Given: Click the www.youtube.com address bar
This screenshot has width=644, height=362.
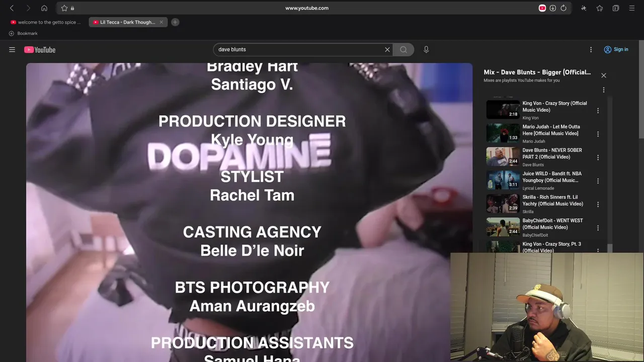Looking at the screenshot, I should click(307, 8).
